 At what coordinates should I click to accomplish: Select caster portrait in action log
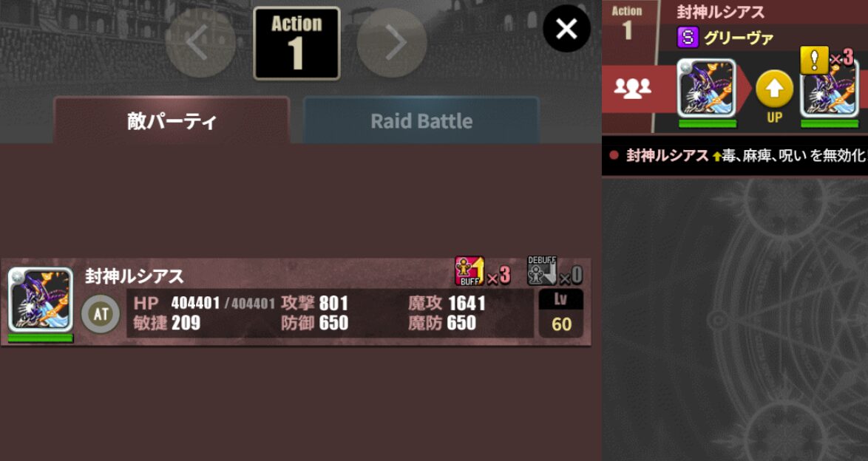707,88
